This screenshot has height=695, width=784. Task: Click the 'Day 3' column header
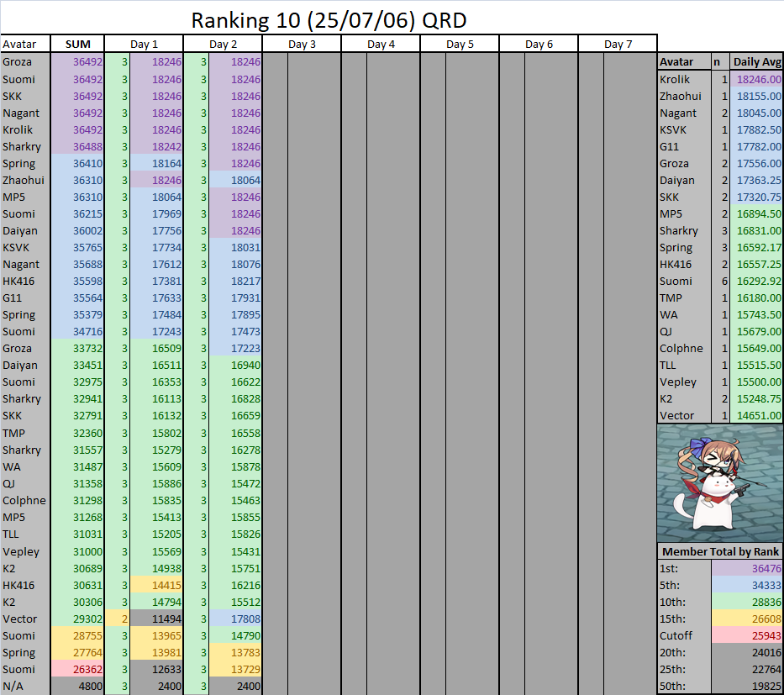(302, 44)
